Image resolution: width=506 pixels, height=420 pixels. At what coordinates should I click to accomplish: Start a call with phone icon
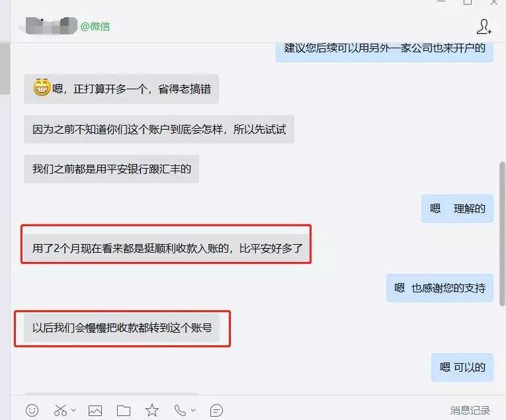pos(180,410)
